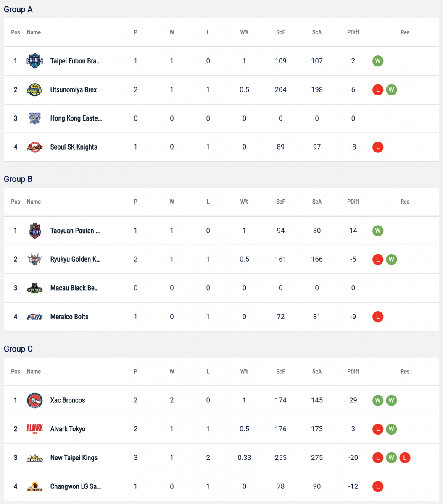This screenshot has height=504, width=443.
Task: Click the Group A W% column header
Action: pos(244,32)
